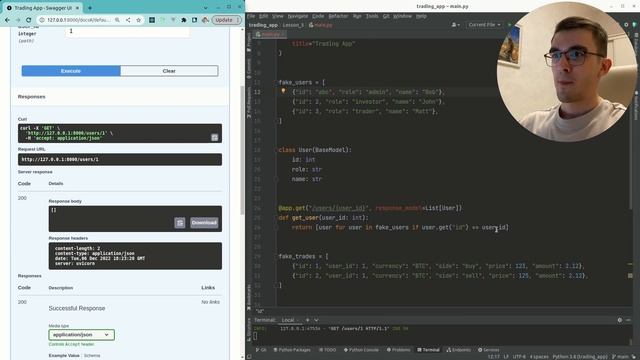Click the Request URL text box
The image size is (640, 360).
click(120, 159)
